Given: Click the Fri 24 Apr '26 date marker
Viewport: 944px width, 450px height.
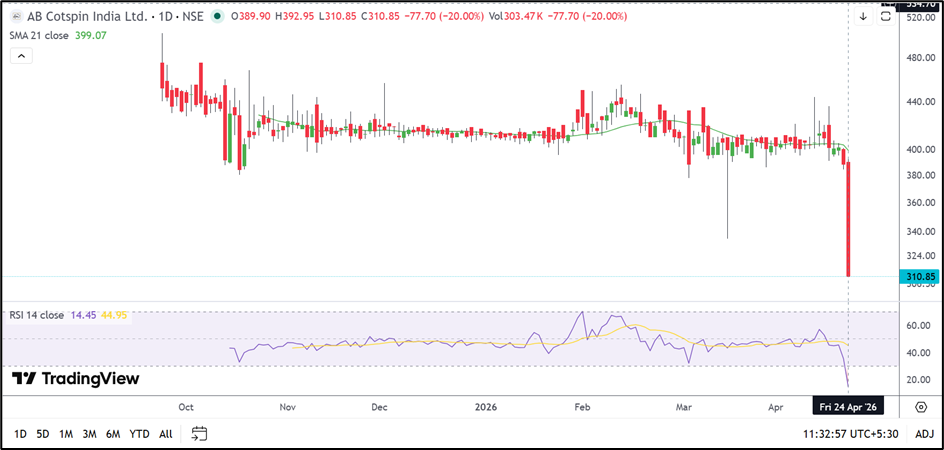Looking at the screenshot, I should [847, 407].
